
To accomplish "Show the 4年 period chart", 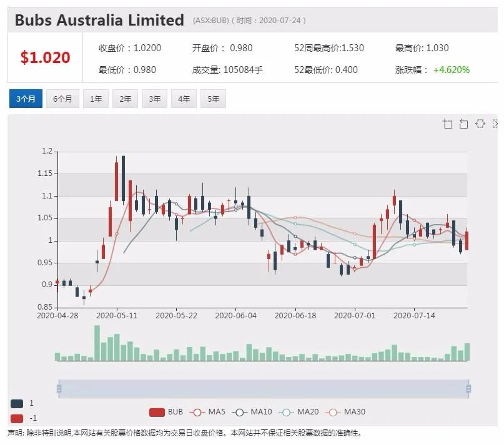I will tap(184, 99).
